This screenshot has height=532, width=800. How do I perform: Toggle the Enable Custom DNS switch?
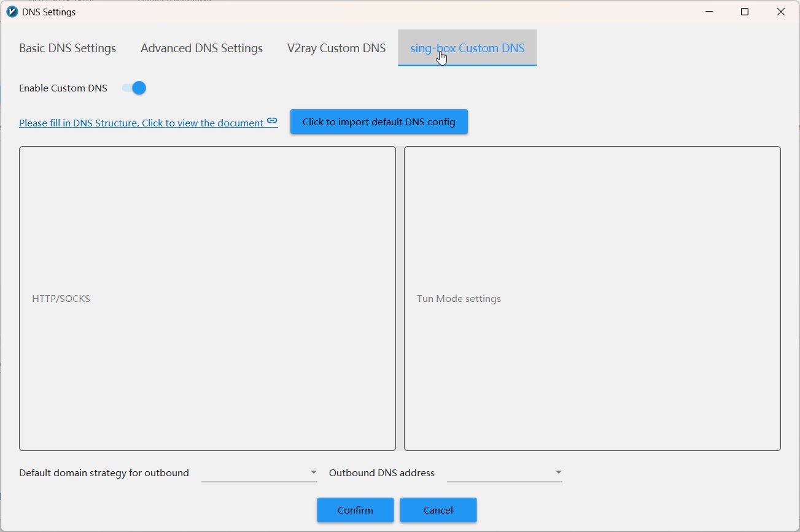coord(134,88)
